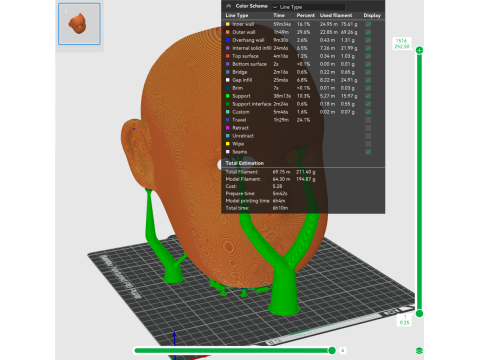Viewport: 480px width, 360px height.
Task: Enable the Wipe display checkbox
Action: (368, 144)
